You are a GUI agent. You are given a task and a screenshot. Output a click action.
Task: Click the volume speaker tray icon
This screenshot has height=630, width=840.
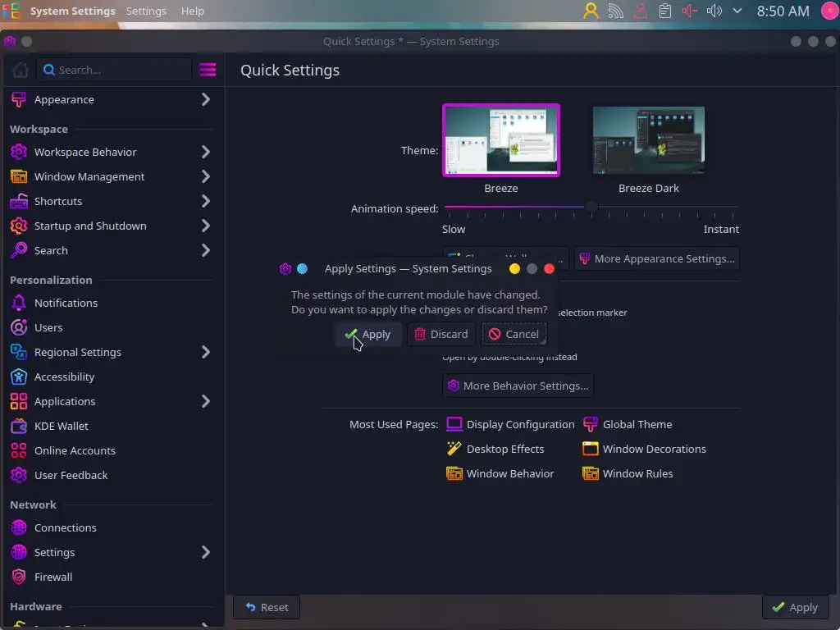pyautogui.click(x=714, y=11)
